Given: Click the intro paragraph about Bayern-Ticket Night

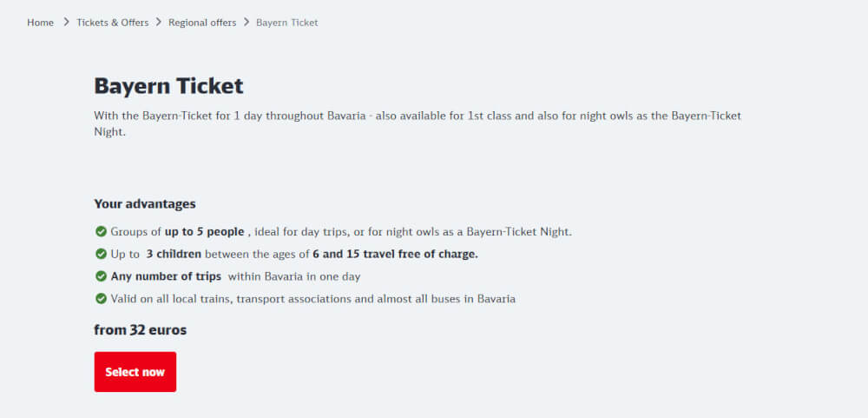Looking at the screenshot, I should [x=417, y=124].
